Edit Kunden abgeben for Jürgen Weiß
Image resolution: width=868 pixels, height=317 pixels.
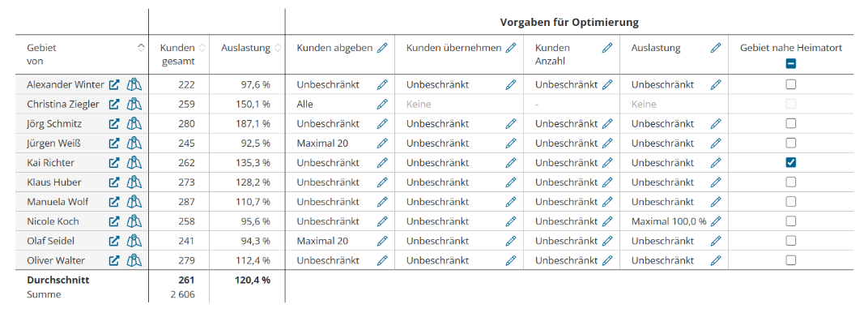pyautogui.click(x=382, y=143)
